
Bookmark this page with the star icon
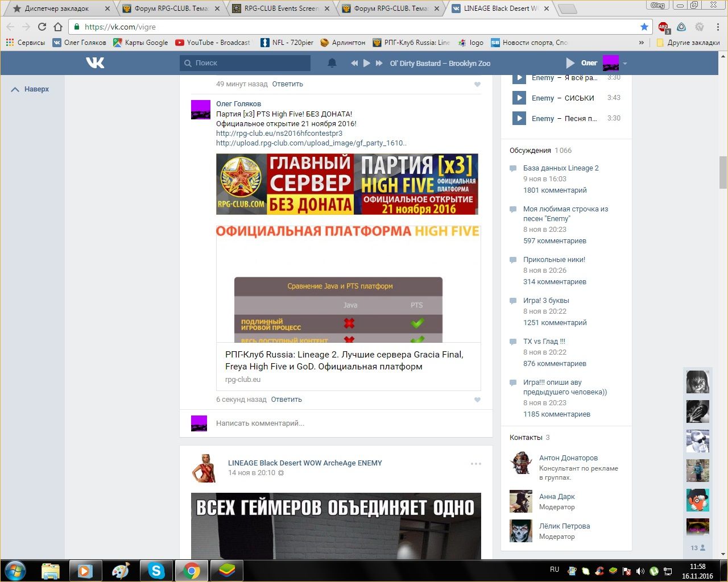coord(644,27)
